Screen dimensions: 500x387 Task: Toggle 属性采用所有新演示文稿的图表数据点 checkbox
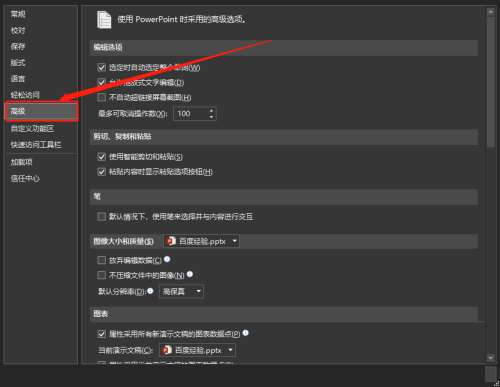pyautogui.click(x=102, y=334)
